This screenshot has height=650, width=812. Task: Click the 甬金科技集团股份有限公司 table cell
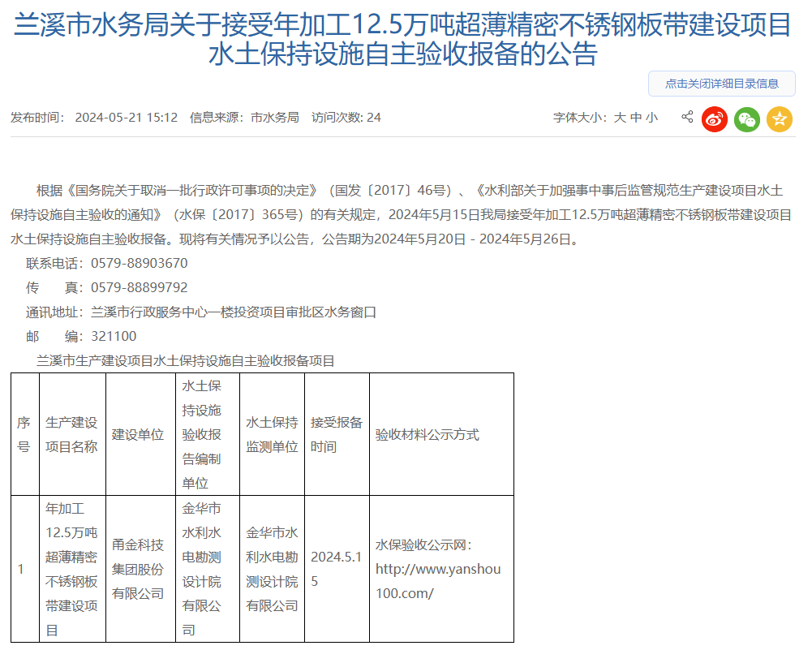pyautogui.click(x=138, y=569)
